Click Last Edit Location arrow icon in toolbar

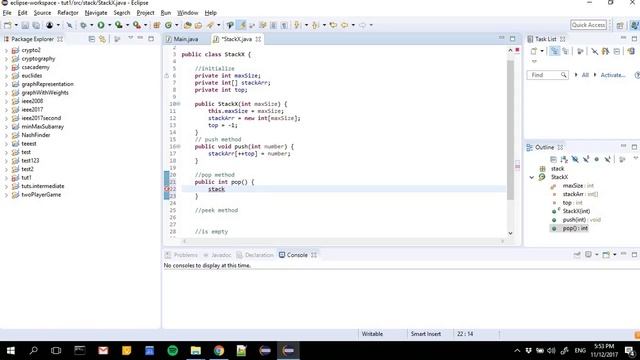tap(333, 25)
